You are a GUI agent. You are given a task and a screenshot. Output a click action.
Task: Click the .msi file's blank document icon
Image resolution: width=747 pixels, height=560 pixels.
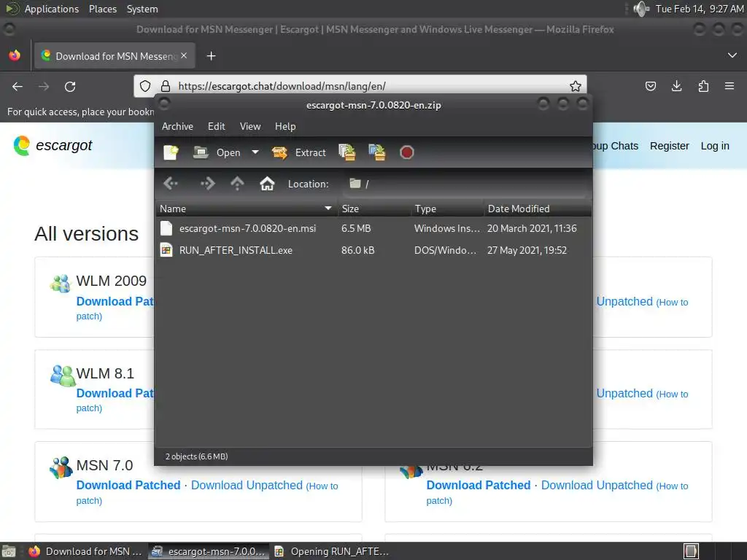click(166, 228)
